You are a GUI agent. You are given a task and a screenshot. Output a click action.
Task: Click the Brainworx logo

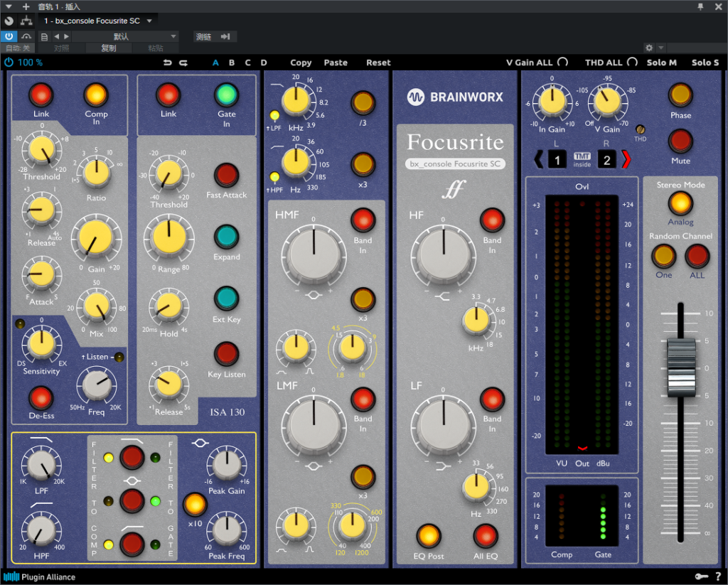[x=455, y=97]
